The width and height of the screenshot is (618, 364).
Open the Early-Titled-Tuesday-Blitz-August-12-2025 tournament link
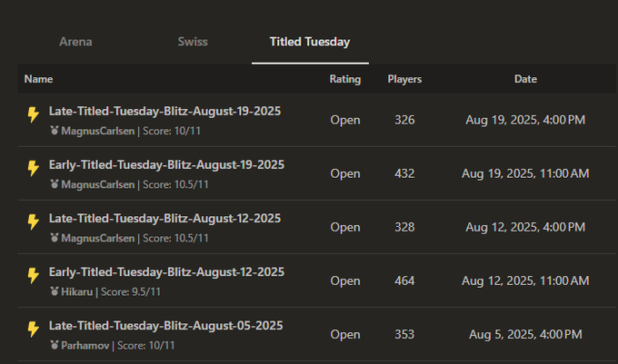click(166, 271)
